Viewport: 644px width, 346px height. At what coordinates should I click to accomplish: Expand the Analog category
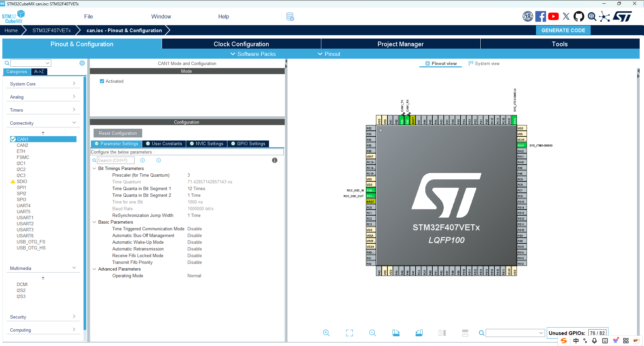point(43,97)
